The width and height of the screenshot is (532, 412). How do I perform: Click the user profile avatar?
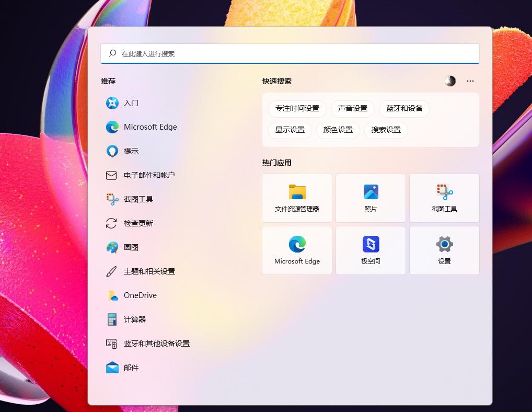[x=450, y=81]
